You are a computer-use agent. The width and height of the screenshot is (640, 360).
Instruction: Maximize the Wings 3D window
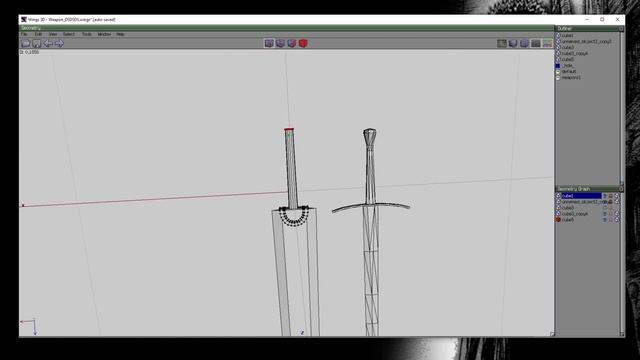click(602, 19)
